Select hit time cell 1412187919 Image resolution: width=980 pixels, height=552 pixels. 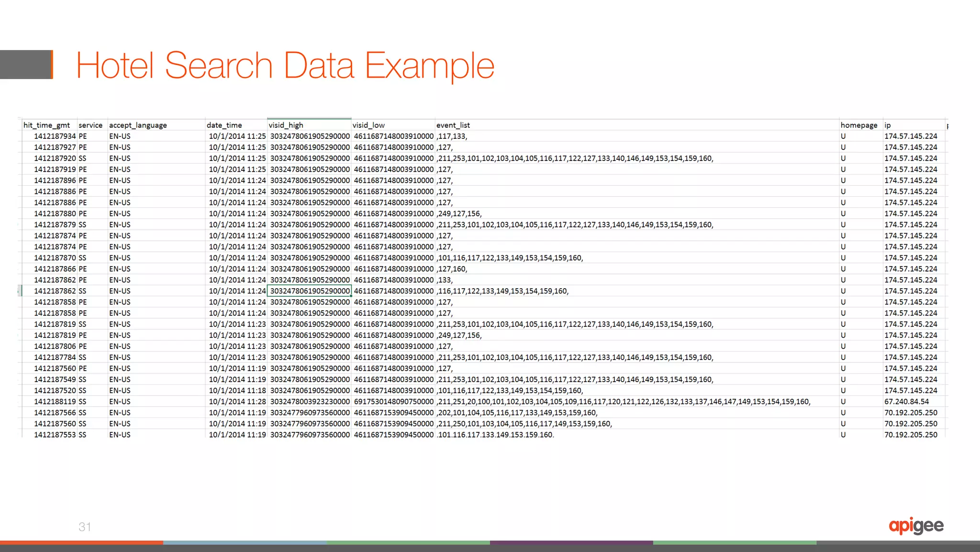point(49,169)
